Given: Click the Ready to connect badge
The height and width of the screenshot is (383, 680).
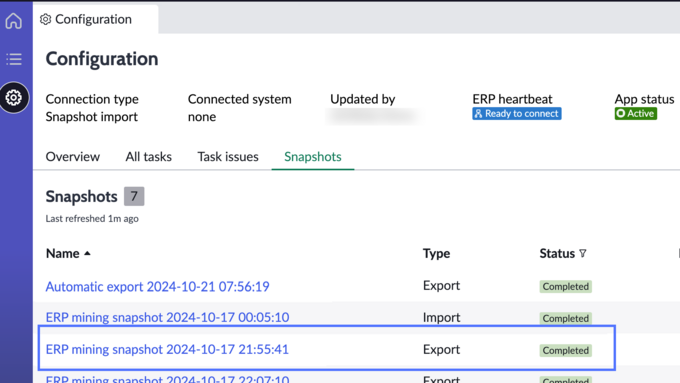Looking at the screenshot, I should [517, 114].
